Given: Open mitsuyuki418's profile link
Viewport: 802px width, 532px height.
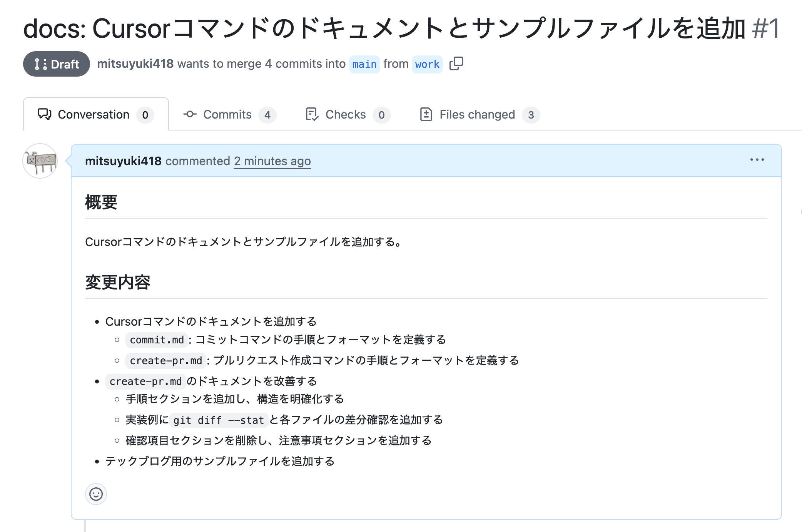Looking at the screenshot, I should (x=124, y=161).
